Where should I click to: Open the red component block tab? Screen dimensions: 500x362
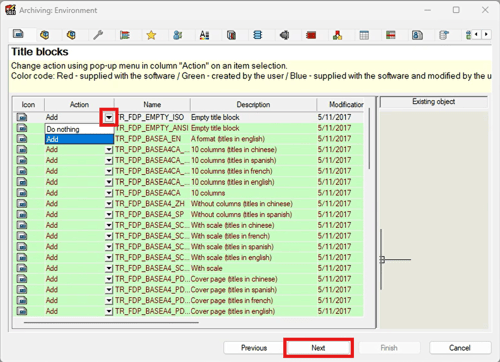point(311,35)
